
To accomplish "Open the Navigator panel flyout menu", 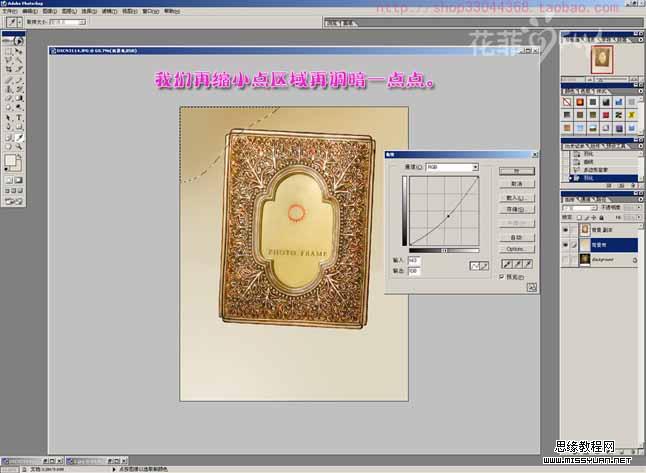I will click(641, 40).
